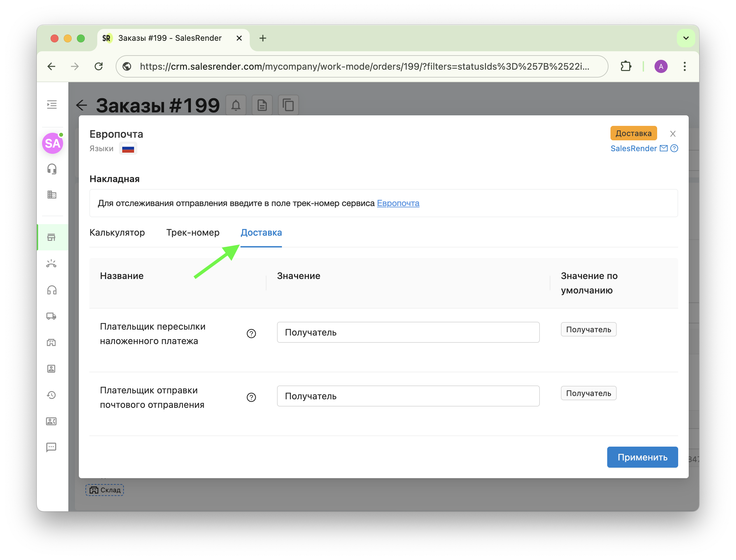Click the SA user avatar in sidebar
736x560 pixels.
click(x=52, y=143)
